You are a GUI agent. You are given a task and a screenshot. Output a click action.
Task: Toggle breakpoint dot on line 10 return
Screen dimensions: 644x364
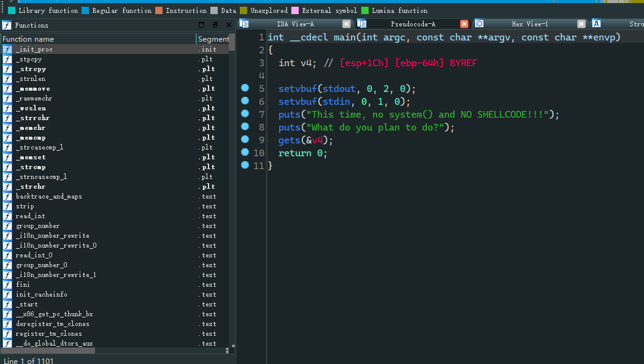point(245,153)
